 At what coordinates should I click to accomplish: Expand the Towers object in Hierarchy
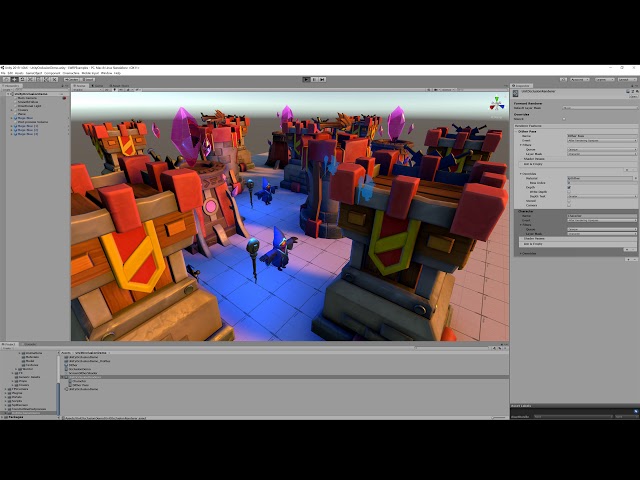point(11,110)
